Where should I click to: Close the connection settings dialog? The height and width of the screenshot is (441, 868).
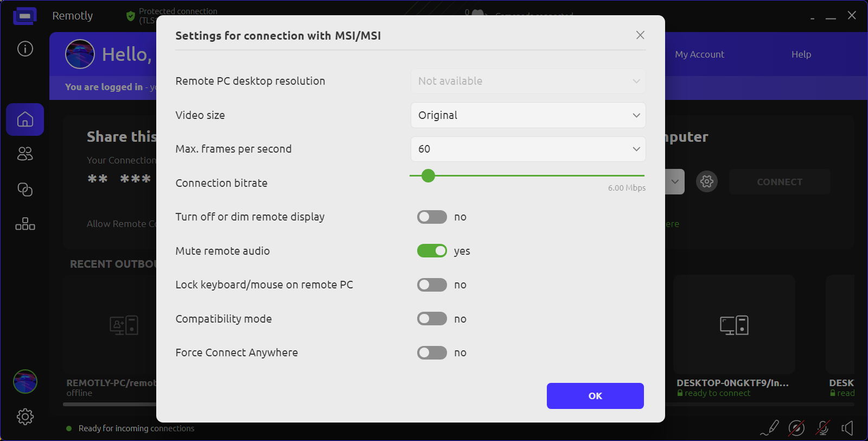640,35
